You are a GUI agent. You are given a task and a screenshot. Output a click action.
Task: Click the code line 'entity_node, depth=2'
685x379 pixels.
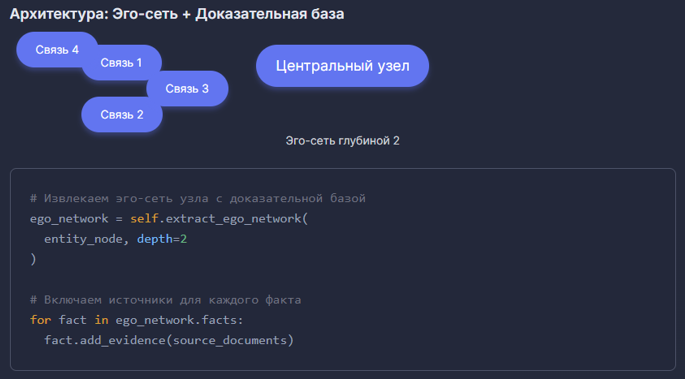115,239
